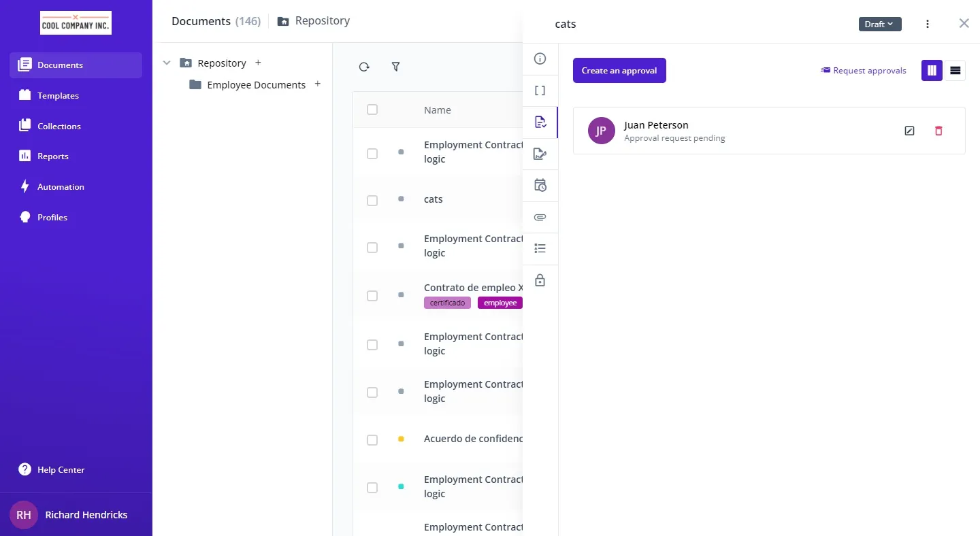Image resolution: width=980 pixels, height=536 pixels.
Task: Open the Draft status dropdown
Action: pos(879,24)
